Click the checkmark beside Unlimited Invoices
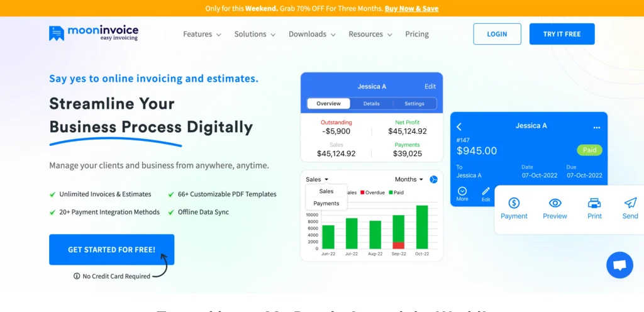 click(x=52, y=194)
